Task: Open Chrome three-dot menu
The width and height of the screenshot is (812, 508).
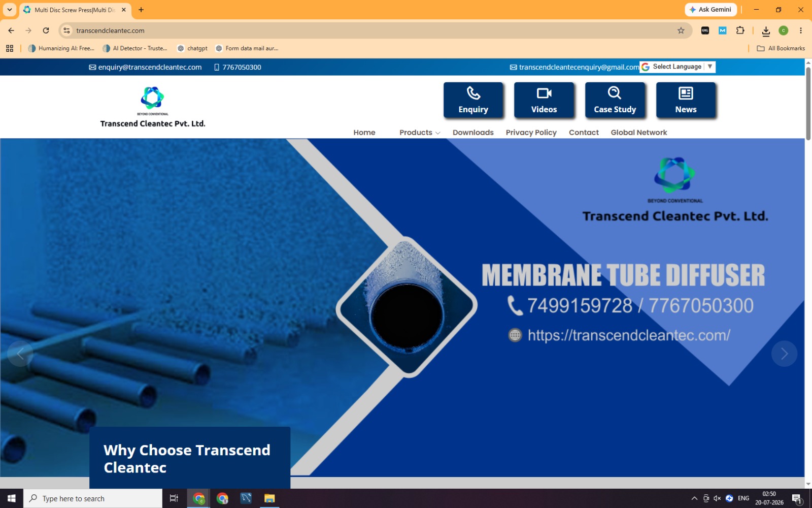Action: [801, 30]
